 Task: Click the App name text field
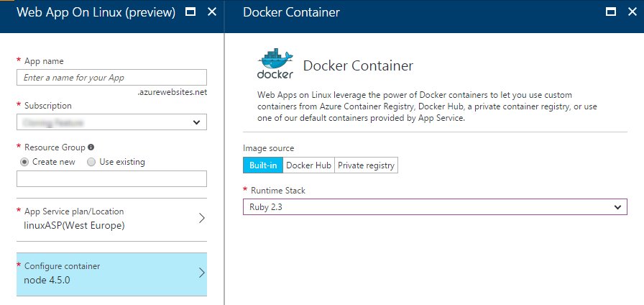[111, 77]
